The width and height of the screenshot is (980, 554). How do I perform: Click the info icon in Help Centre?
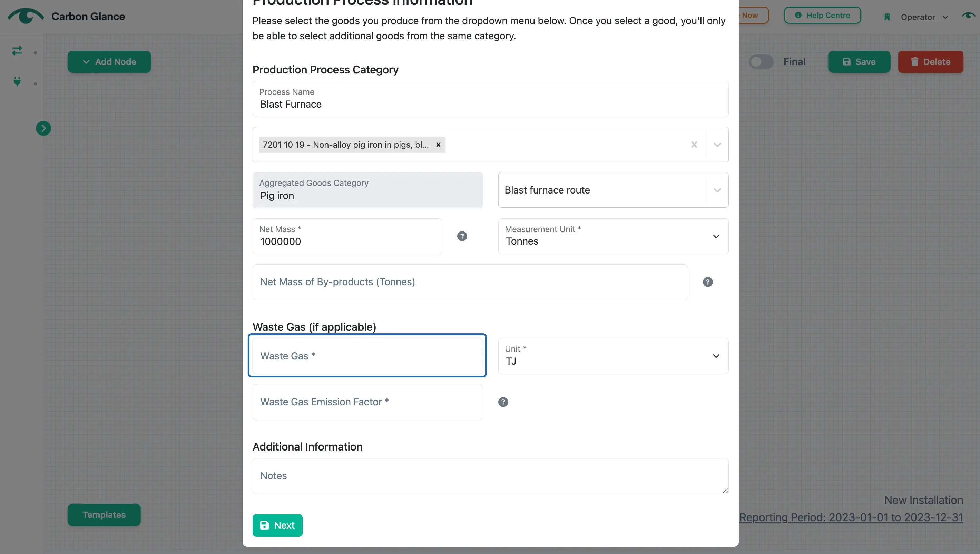point(798,15)
